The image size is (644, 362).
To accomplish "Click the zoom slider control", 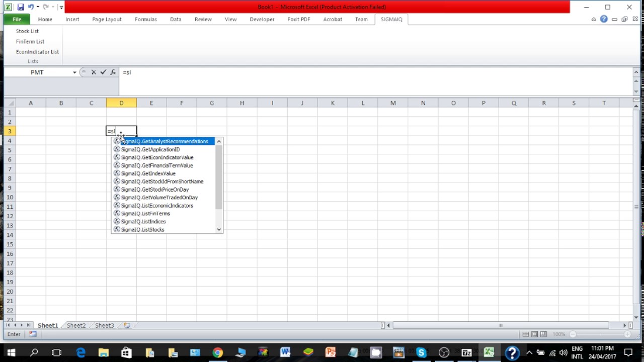I will (x=600, y=334).
